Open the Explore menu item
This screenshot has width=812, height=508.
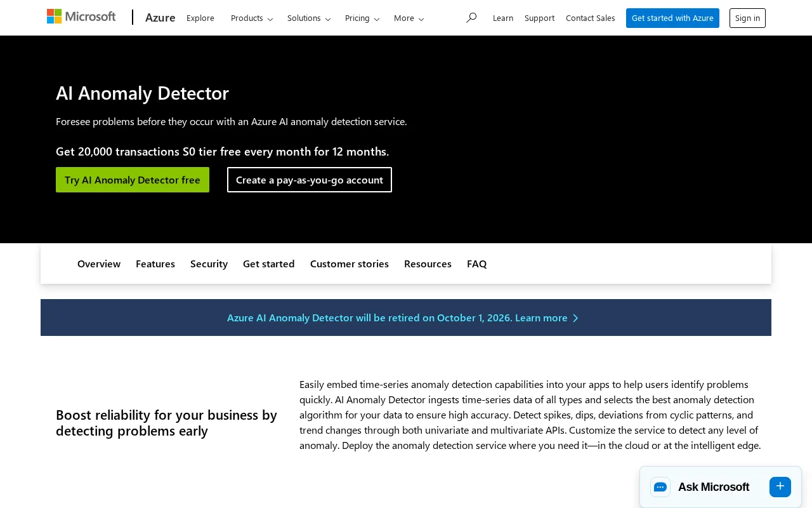click(x=200, y=18)
